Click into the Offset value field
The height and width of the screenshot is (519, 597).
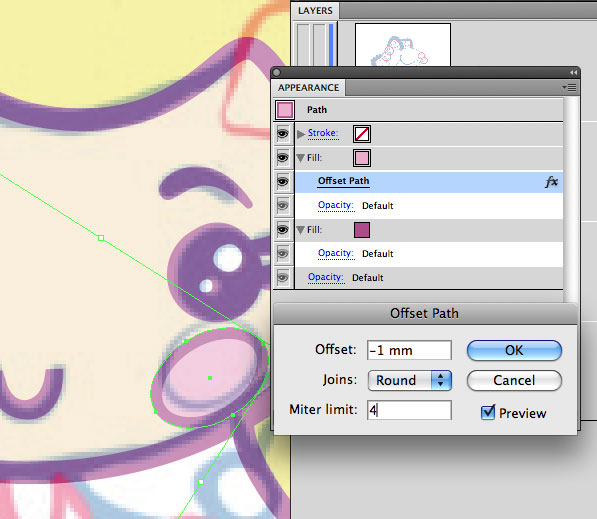pos(409,350)
